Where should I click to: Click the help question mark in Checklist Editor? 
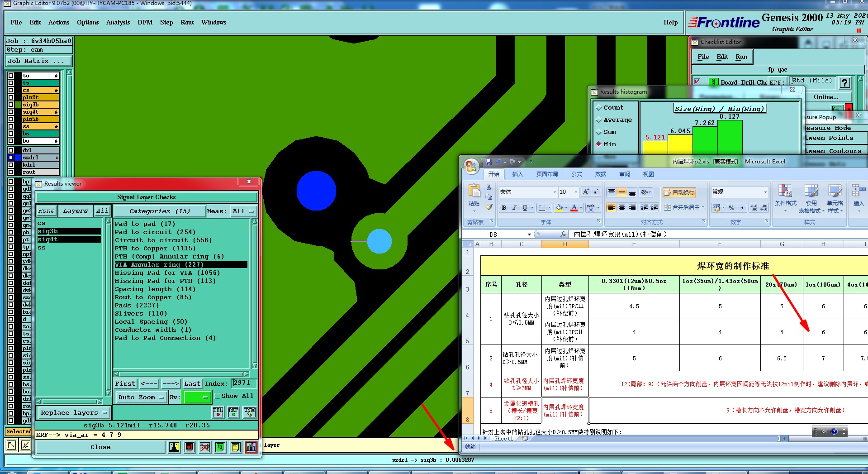pos(844,83)
